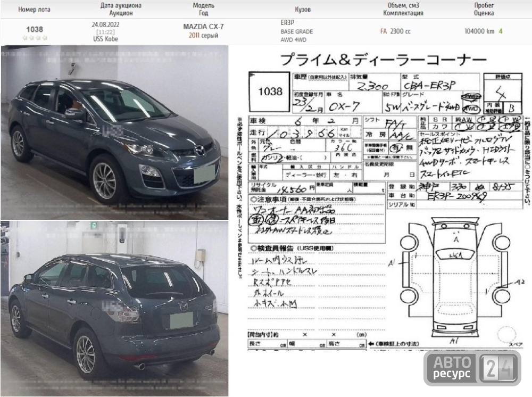This screenshot has width=532, height=397.
Task: Click the handwritten '2,300' displacement on sheet
Action: (372, 86)
